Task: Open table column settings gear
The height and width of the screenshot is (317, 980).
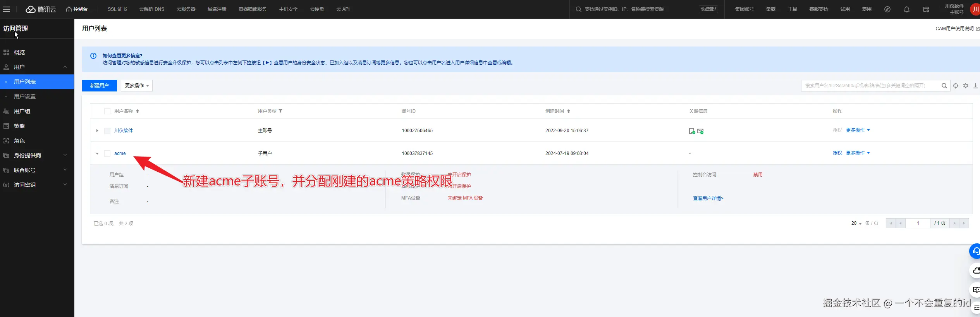Action: pos(966,86)
